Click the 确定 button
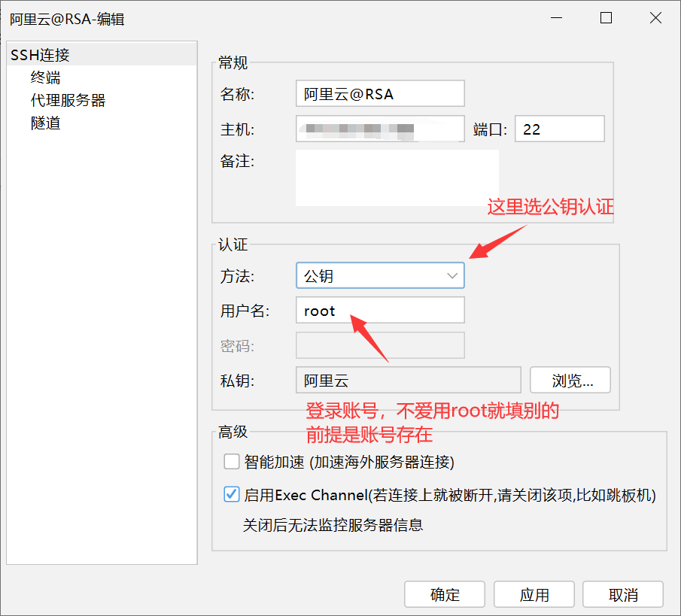 [x=444, y=594]
